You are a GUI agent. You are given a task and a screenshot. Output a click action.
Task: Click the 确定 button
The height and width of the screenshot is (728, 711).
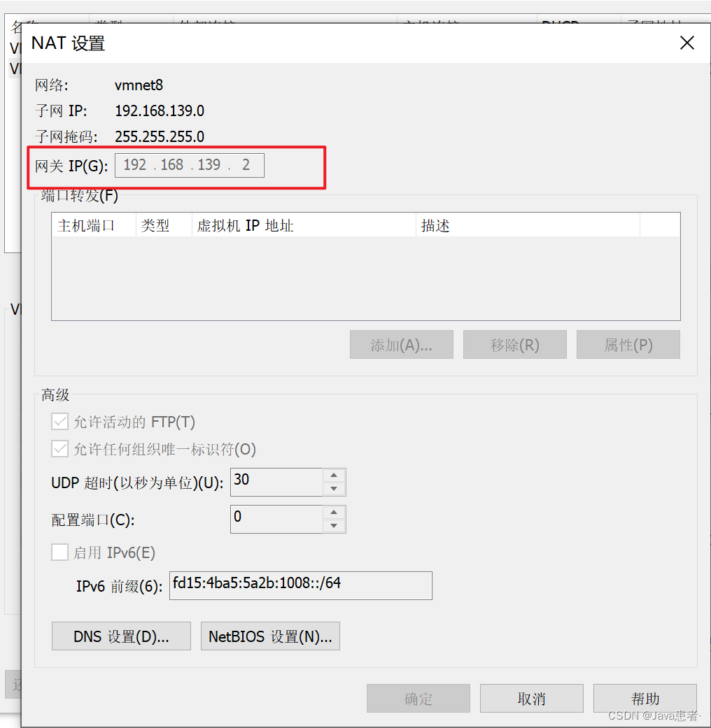[418, 698]
